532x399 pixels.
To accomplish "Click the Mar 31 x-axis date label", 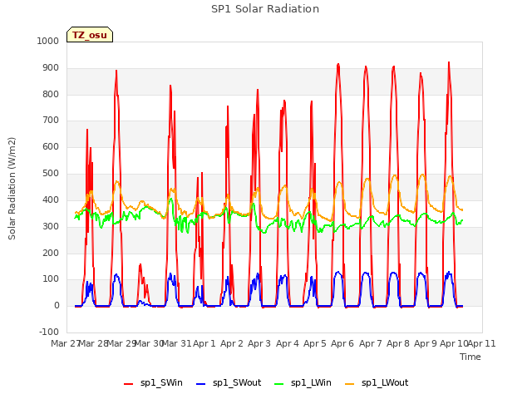I will pos(176,343).
